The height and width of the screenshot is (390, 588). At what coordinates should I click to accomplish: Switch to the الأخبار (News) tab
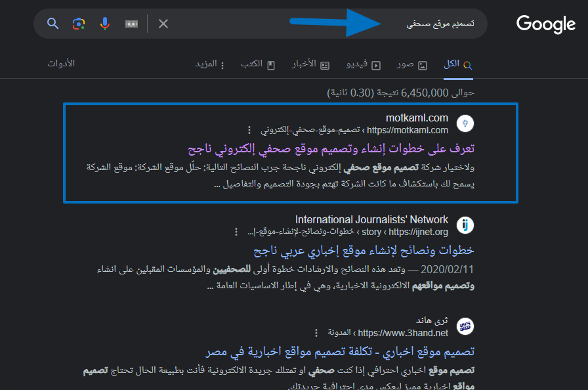pos(310,64)
